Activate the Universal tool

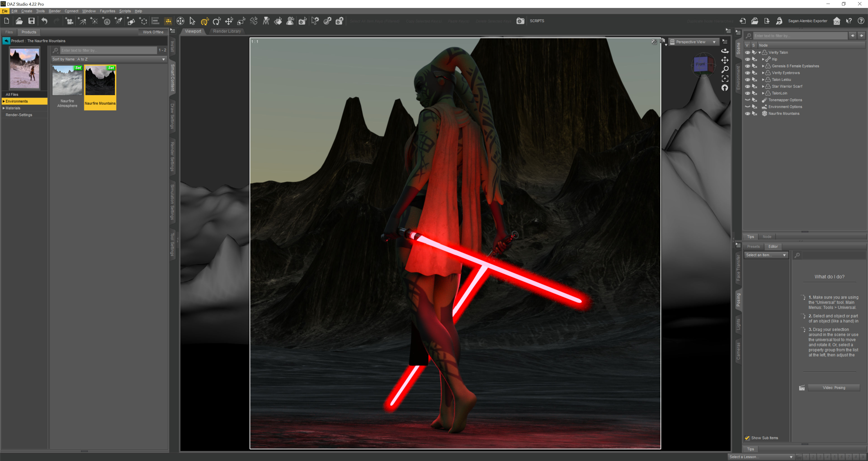coord(205,21)
